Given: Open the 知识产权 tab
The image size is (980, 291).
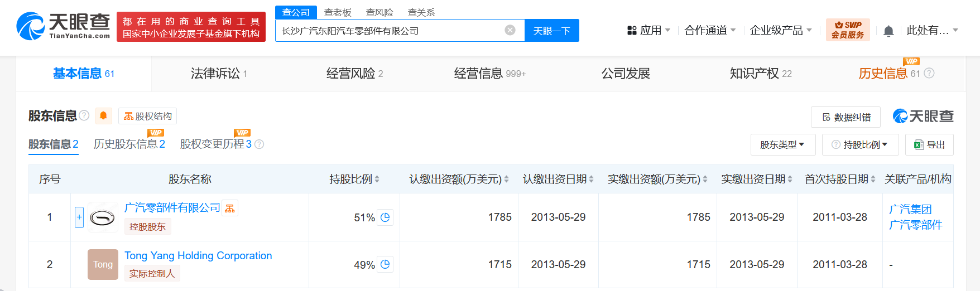Looking at the screenshot, I should pos(760,74).
